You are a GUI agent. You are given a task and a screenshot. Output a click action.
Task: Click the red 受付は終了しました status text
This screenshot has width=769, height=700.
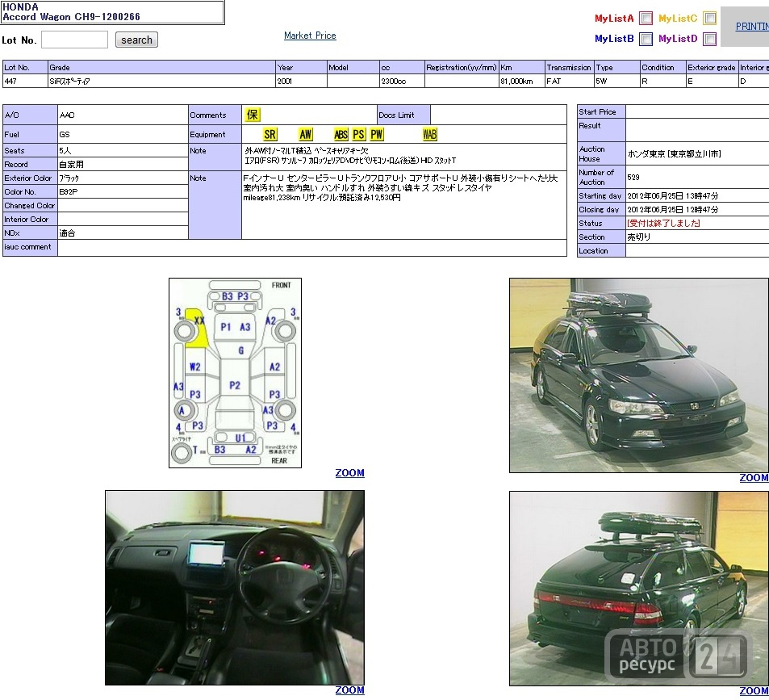coord(663,223)
